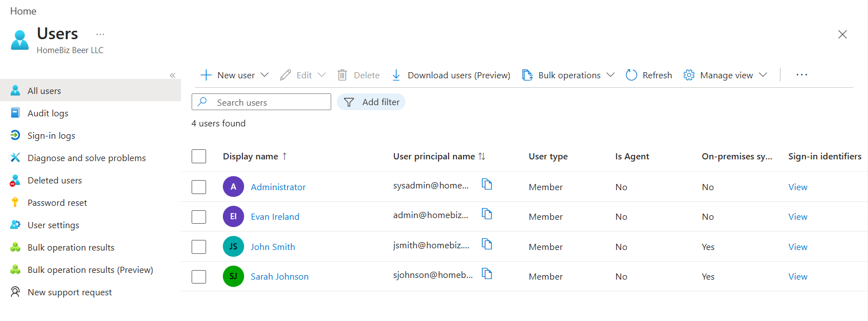Click the Audit logs book icon
This screenshot has height=321, width=868.
click(16, 113)
